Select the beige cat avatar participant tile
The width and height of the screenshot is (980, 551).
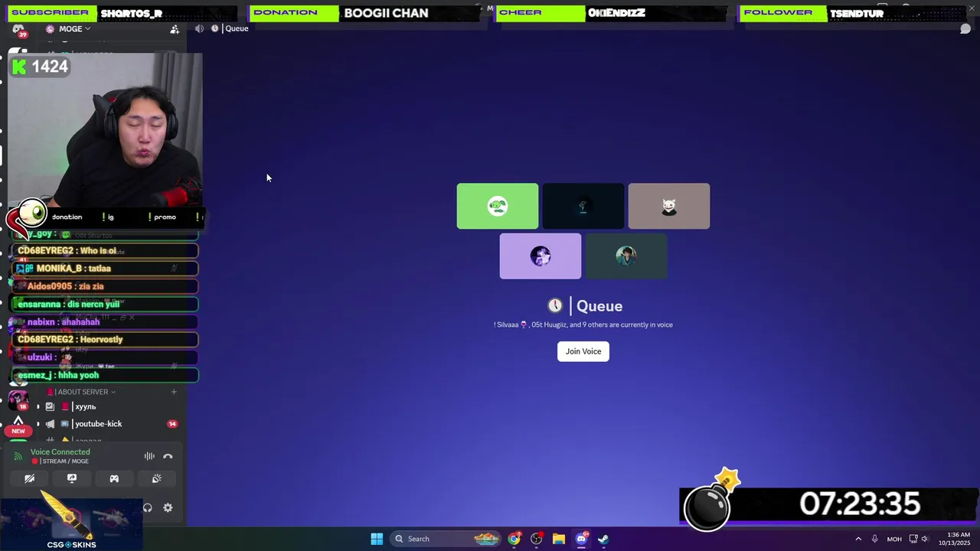(x=669, y=206)
